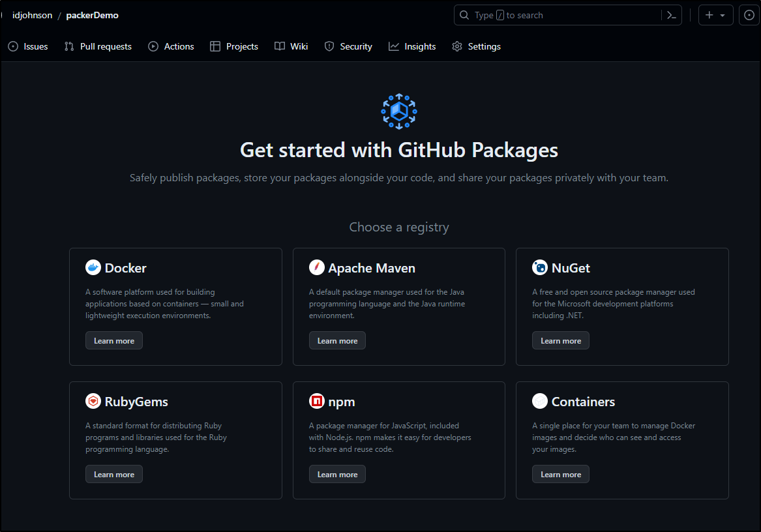The image size is (761, 532).
Task: Click the Apache Maven feather icon
Action: pyautogui.click(x=317, y=267)
